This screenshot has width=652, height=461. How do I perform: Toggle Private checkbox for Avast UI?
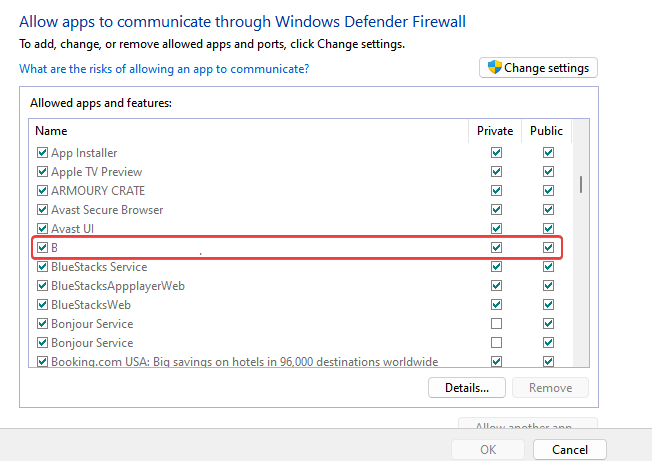coord(496,229)
